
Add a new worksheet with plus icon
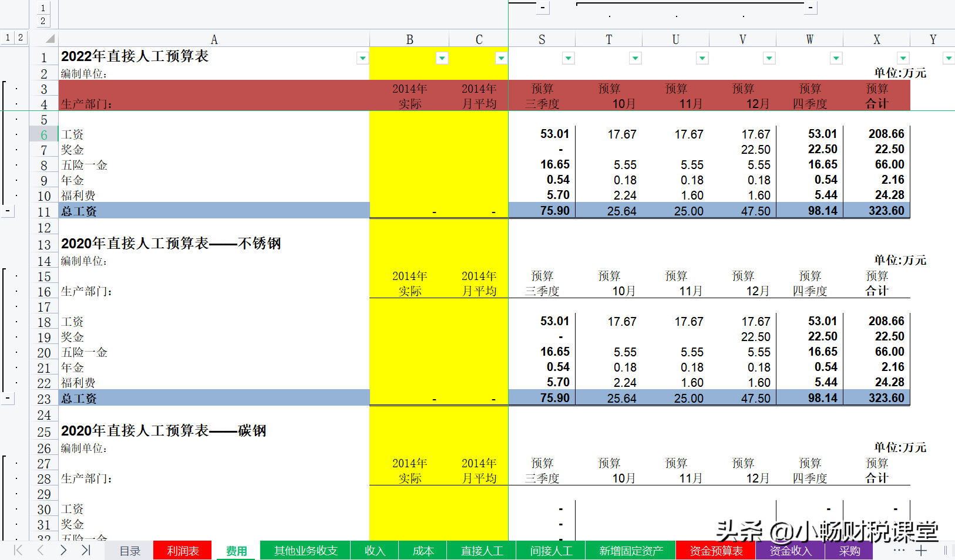(921, 551)
